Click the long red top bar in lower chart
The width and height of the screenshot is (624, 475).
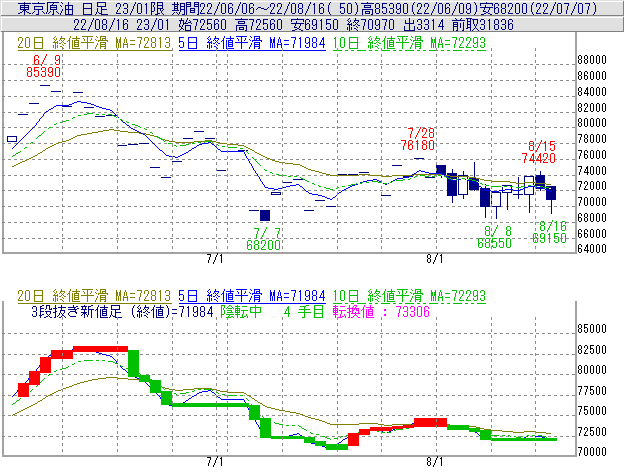100,349
